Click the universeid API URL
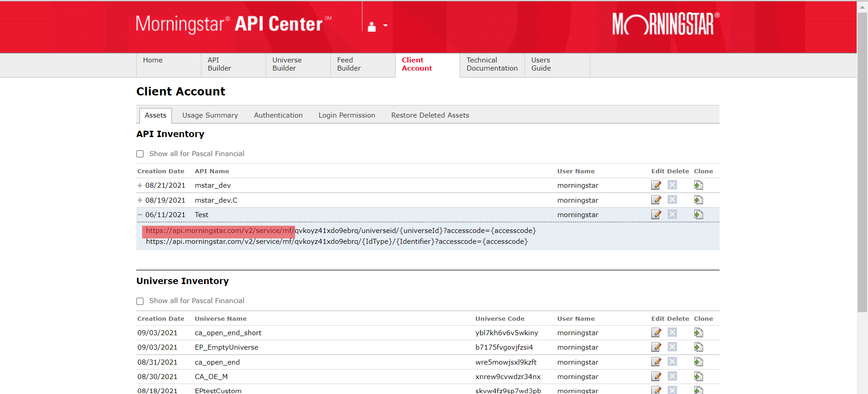868x394 pixels. pos(341,231)
